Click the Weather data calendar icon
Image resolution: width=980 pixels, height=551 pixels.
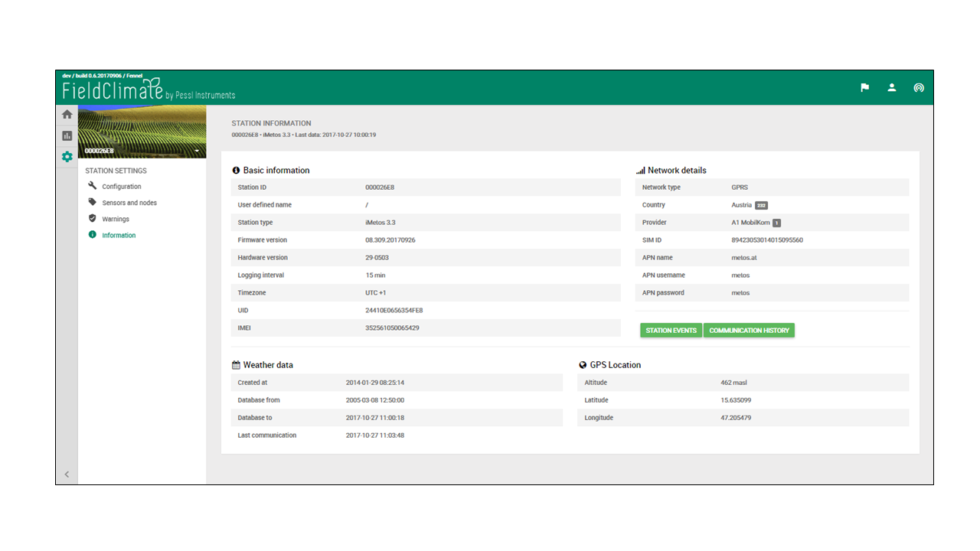point(236,365)
